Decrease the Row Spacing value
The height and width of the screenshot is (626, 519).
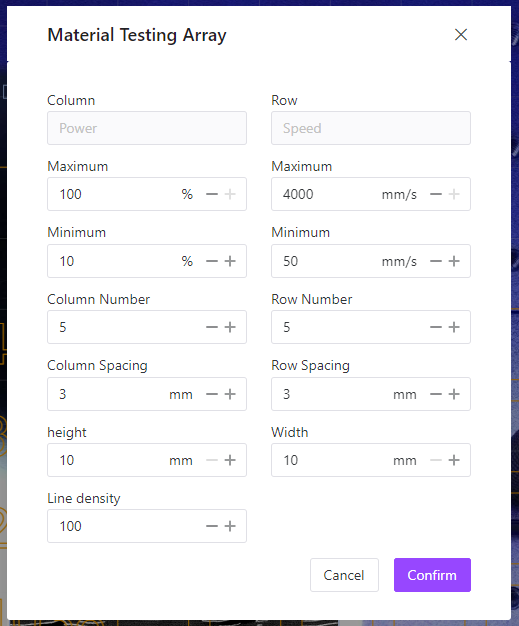coord(436,394)
